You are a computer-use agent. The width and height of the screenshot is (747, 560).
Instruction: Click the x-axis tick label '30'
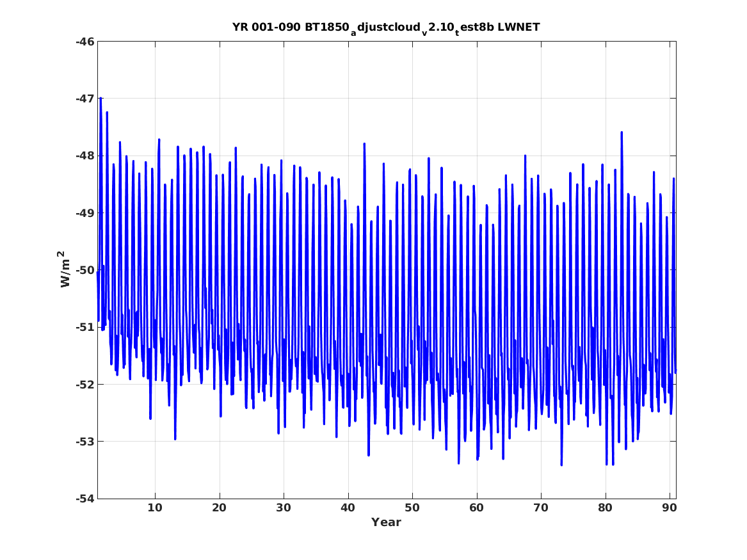284,508
